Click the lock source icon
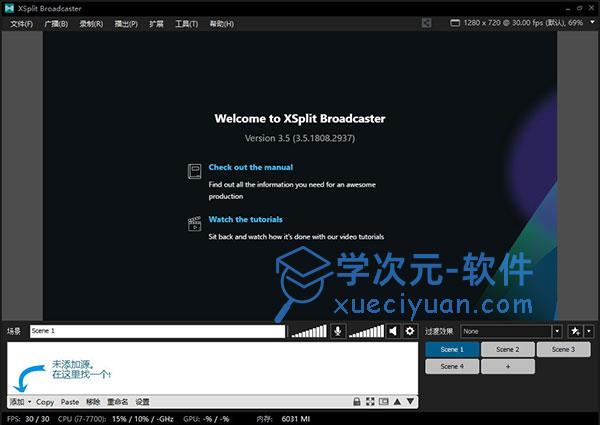Screen dimensions: 600x425 point(357,401)
